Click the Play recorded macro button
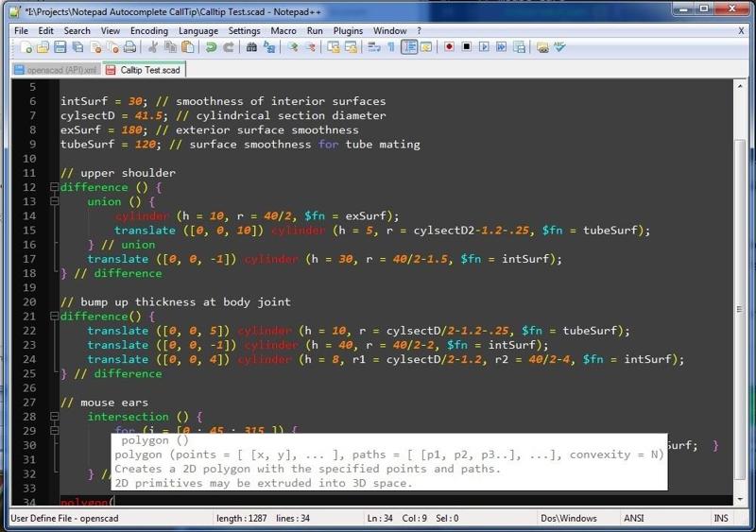This screenshot has height=532, width=756. tap(484, 47)
